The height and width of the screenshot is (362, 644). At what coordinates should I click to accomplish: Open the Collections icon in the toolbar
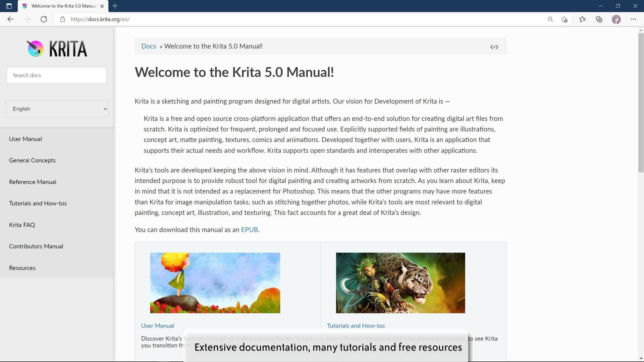[x=599, y=19]
